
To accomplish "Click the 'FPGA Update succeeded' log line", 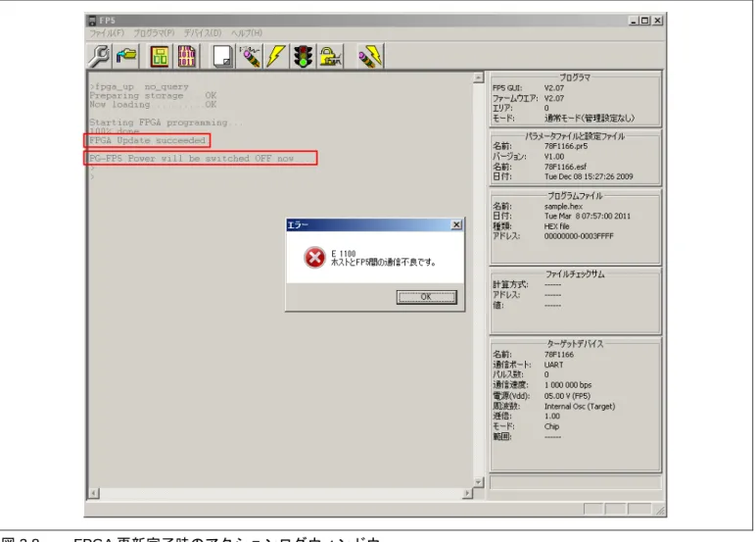I will pyautogui.click(x=147, y=140).
